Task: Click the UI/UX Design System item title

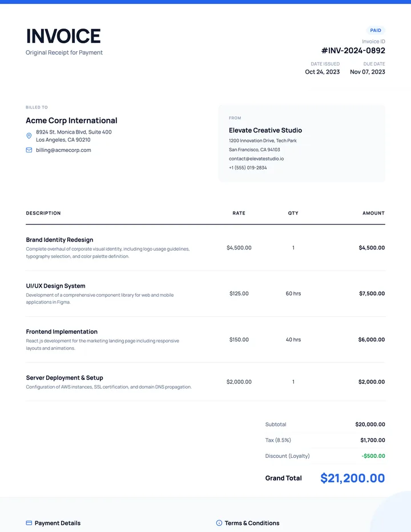Action: (x=56, y=286)
